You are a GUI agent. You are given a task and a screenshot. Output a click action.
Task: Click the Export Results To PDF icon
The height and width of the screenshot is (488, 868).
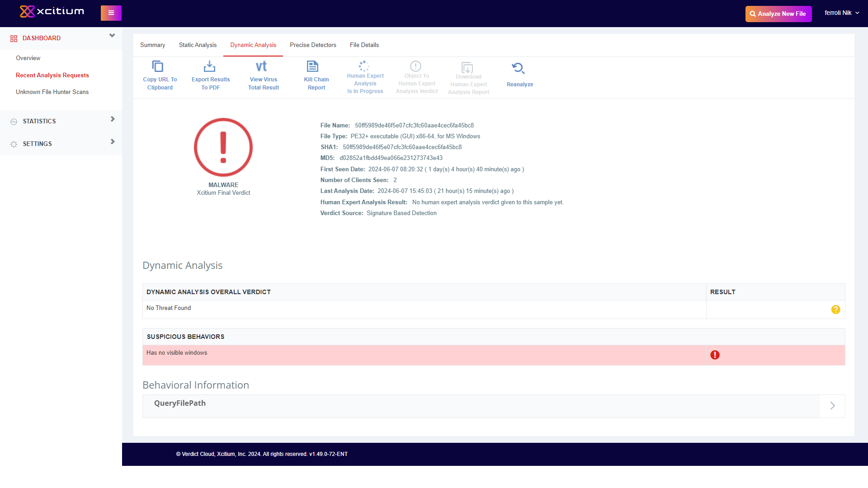point(209,66)
